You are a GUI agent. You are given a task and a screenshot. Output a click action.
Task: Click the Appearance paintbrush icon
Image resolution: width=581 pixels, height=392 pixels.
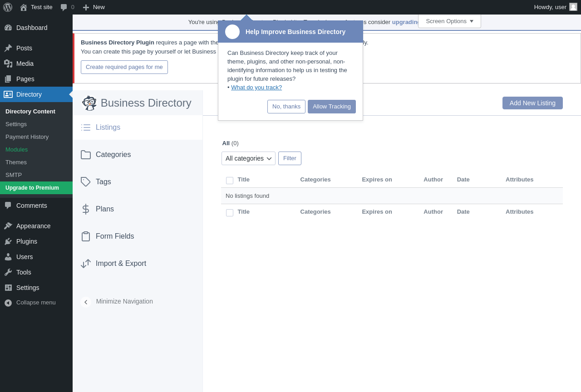8,226
